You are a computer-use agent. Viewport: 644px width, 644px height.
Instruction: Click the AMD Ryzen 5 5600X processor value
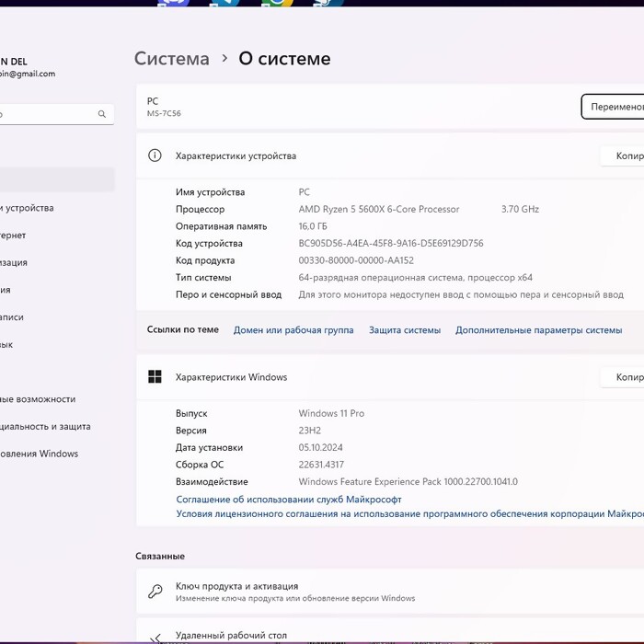379,209
